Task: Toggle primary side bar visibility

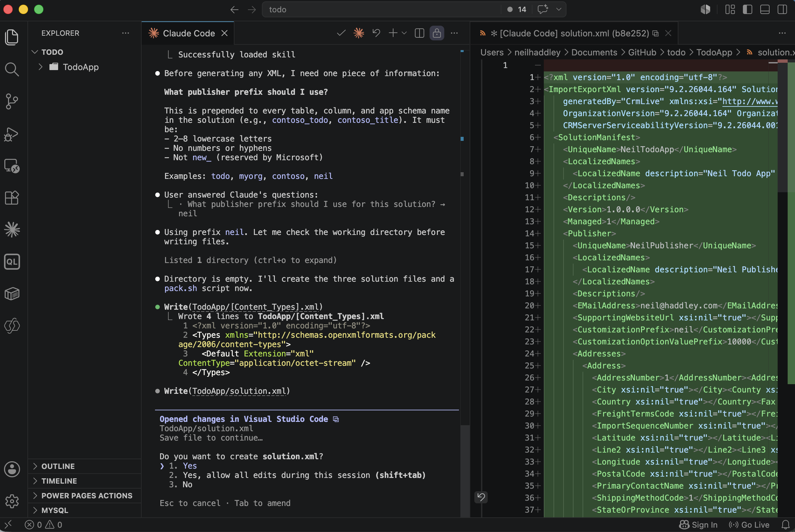Action: coord(748,9)
